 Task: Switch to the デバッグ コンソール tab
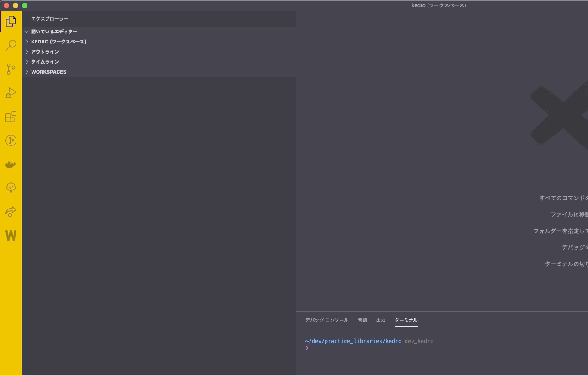327,320
